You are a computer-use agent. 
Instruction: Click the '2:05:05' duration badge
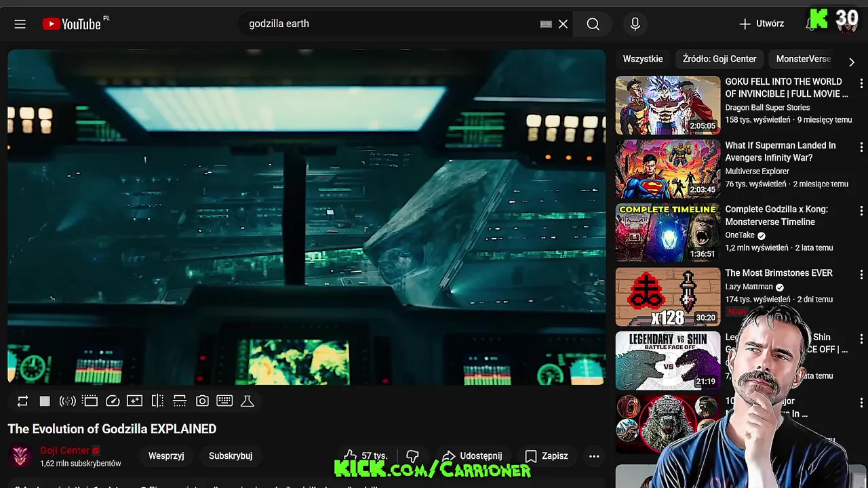click(703, 126)
